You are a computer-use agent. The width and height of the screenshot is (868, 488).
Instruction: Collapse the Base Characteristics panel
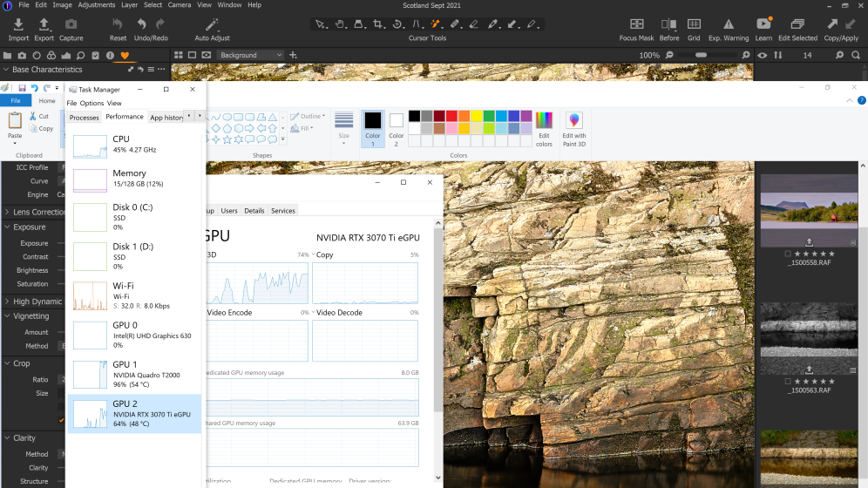click(6, 70)
